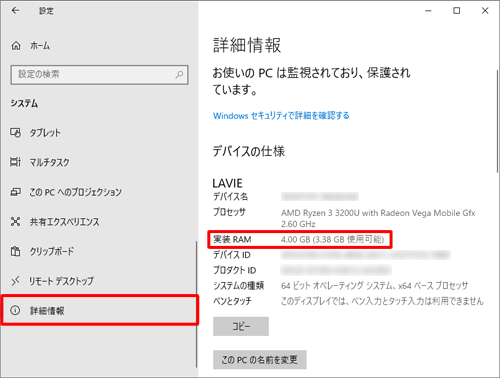
Task: Click the ペンとタッチ label
Action: [x=232, y=301]
